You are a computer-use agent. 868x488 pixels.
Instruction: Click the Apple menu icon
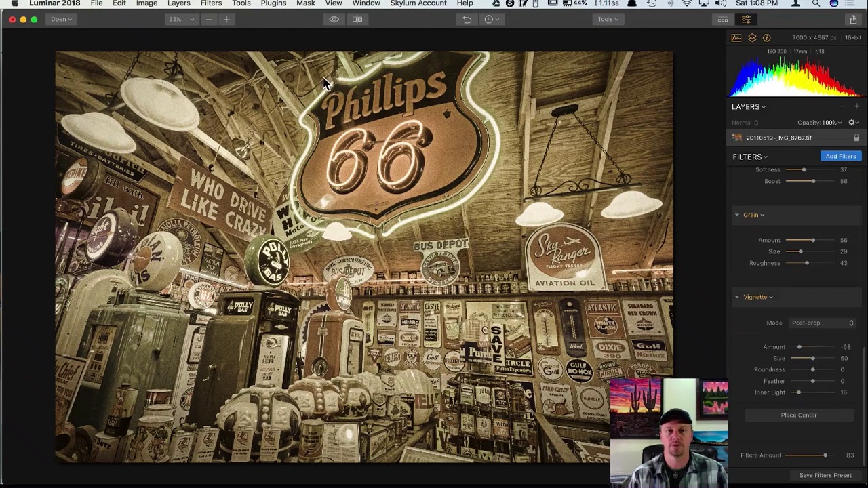pos(14,4)
